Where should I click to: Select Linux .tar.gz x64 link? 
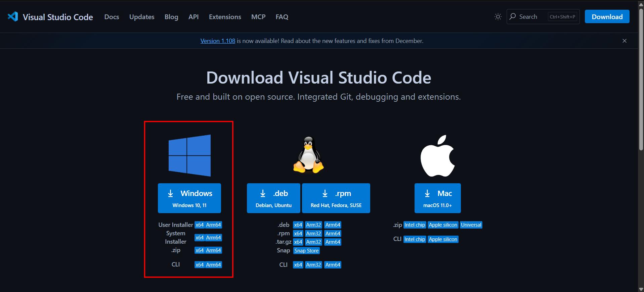298,242
